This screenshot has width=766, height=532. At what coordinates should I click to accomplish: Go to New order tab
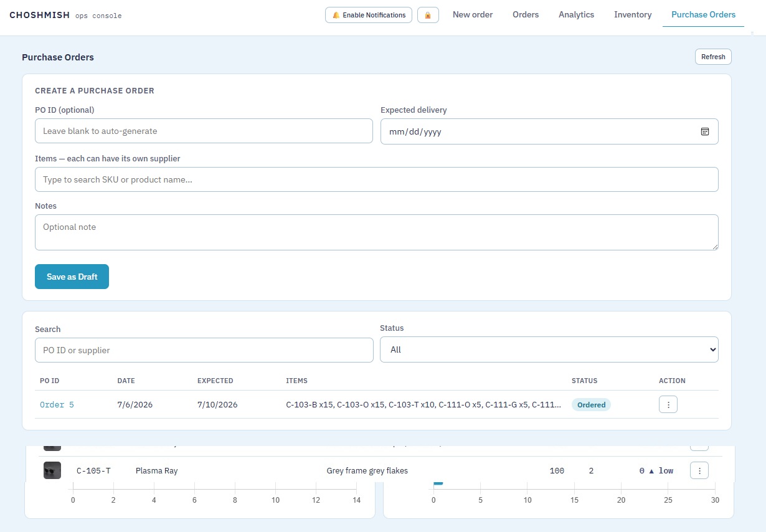[473, 14]
